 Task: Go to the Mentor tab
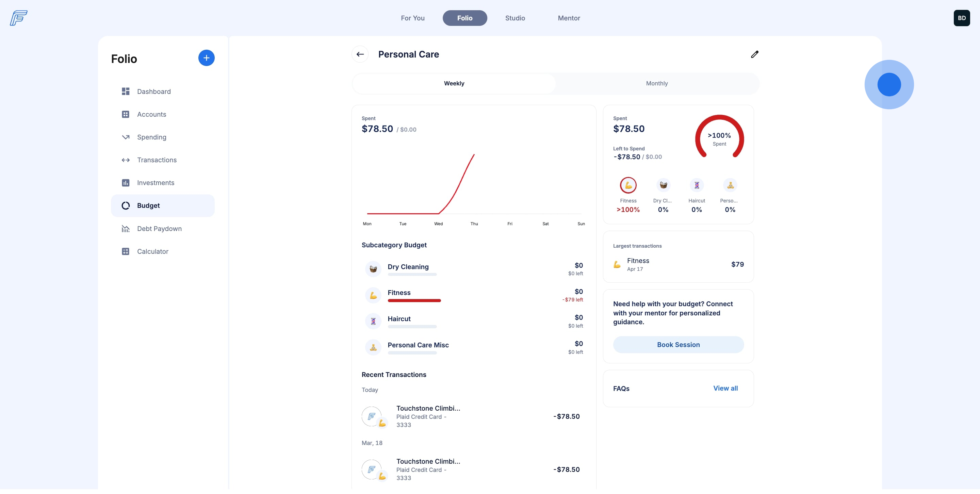pos(569,18)
